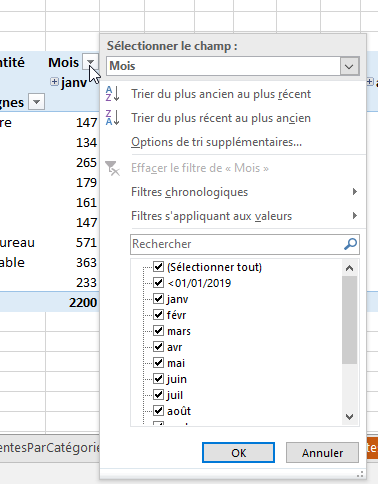The image size is (378, 484).
Task: Sort from oldest to newest (A-Z icon)
Action: [x=112, y=94]
